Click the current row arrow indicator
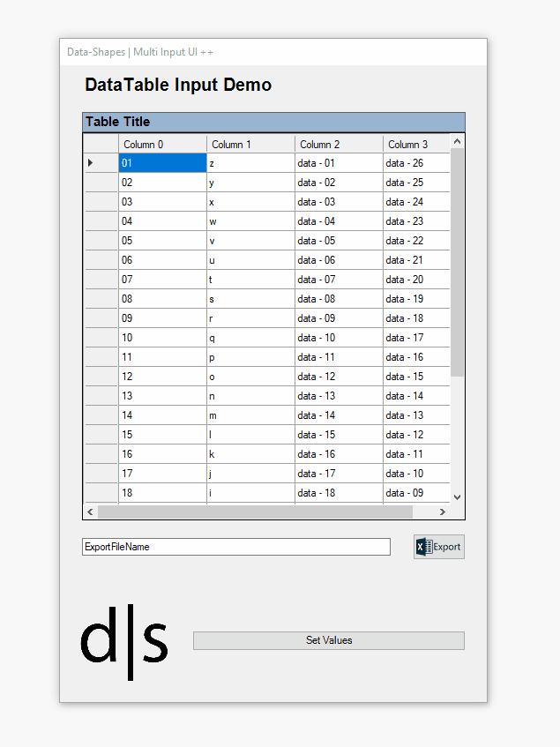Image resolution: width=560 pixels, height=747 pixels. (x=91, y=163)
